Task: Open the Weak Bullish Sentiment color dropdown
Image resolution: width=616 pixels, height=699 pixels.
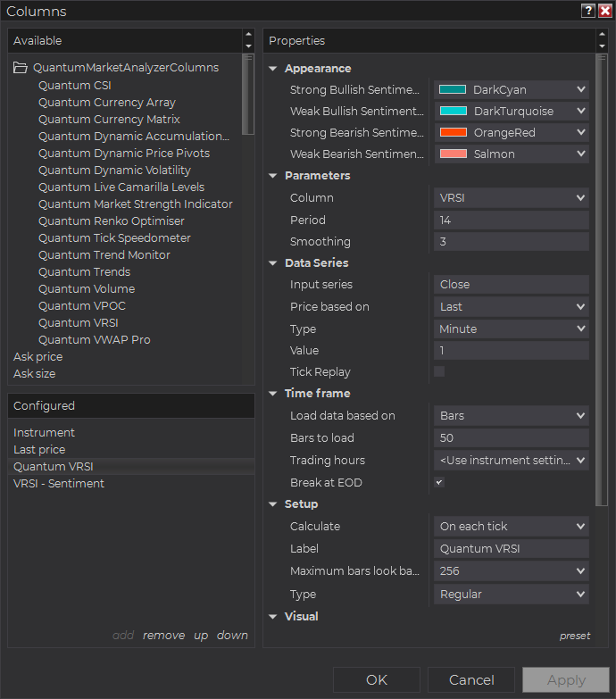Action: tap(512, 111)
